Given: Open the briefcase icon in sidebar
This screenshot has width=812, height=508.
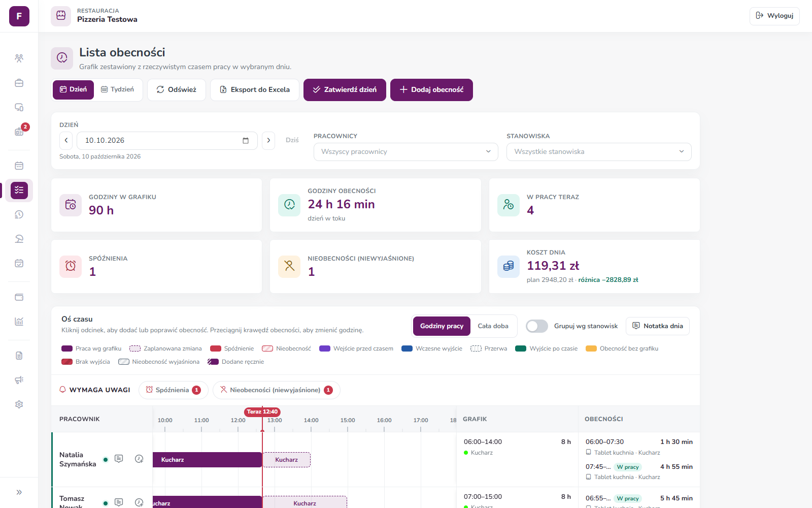Looking at the screenshot, I should (19, 83).
